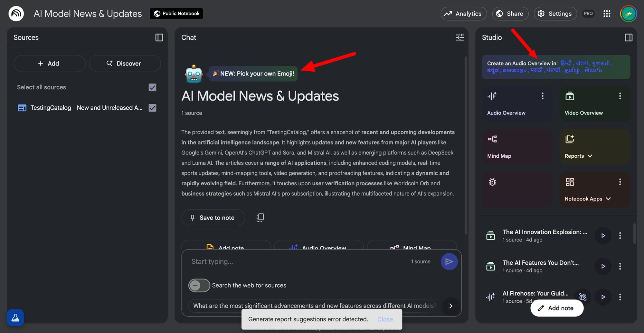Click the bug icon tile in Studio
644x333 pixels.
pos(517,190)
